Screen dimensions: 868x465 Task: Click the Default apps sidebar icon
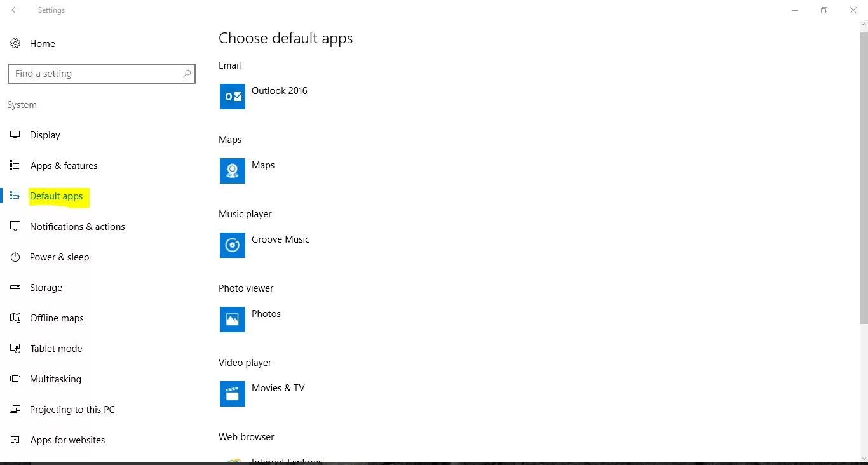pyautogui.click(x=15, y=196)
